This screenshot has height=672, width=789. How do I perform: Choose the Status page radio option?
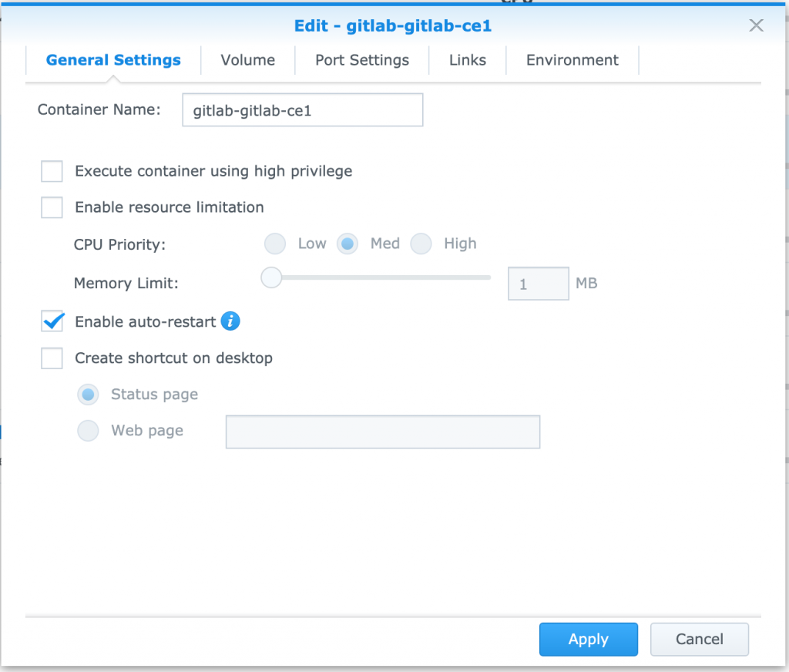[88, 395]
